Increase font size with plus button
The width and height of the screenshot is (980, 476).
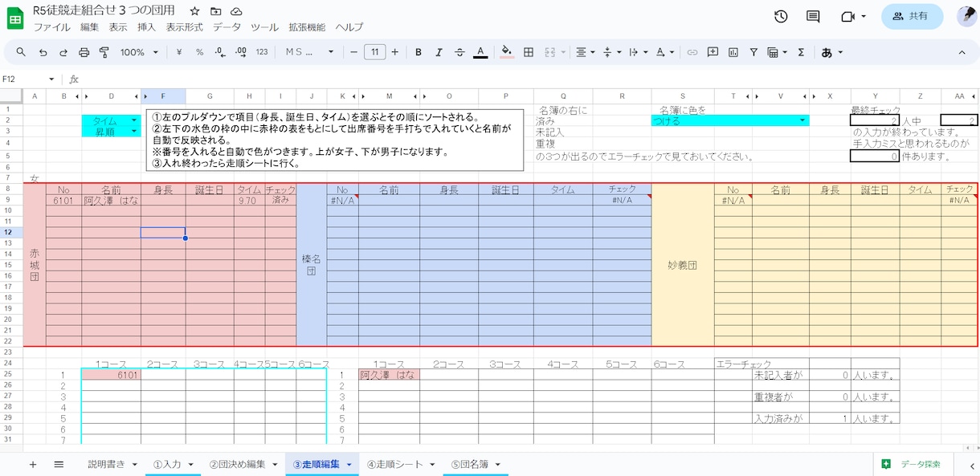point(394,52)
